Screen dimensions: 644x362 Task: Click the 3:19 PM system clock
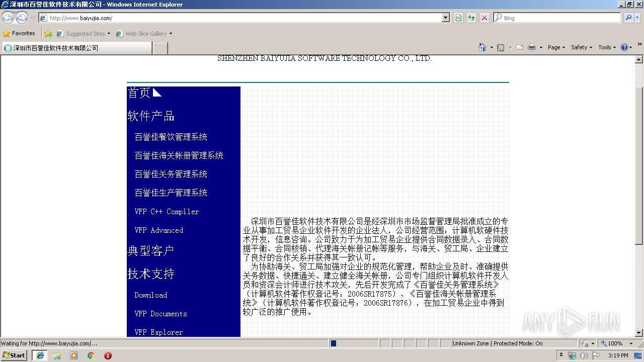coord(618,355)
